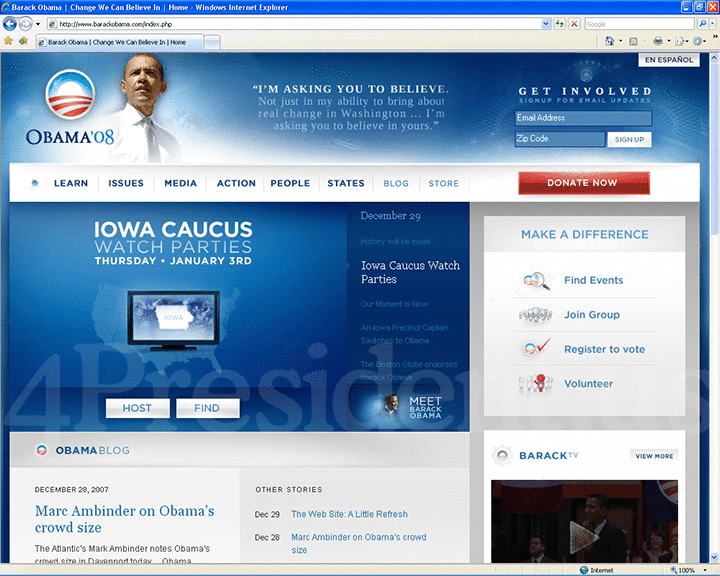Go back with the browser Back arrow
The width and height of the screenshot is (720, 576).
(10, 23)
